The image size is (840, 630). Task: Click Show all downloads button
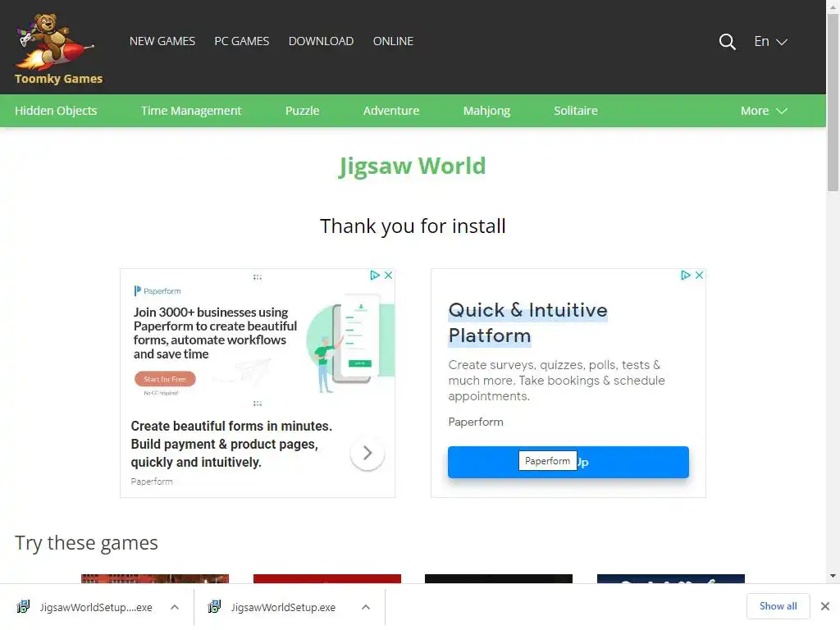click(x=778, y=606)
